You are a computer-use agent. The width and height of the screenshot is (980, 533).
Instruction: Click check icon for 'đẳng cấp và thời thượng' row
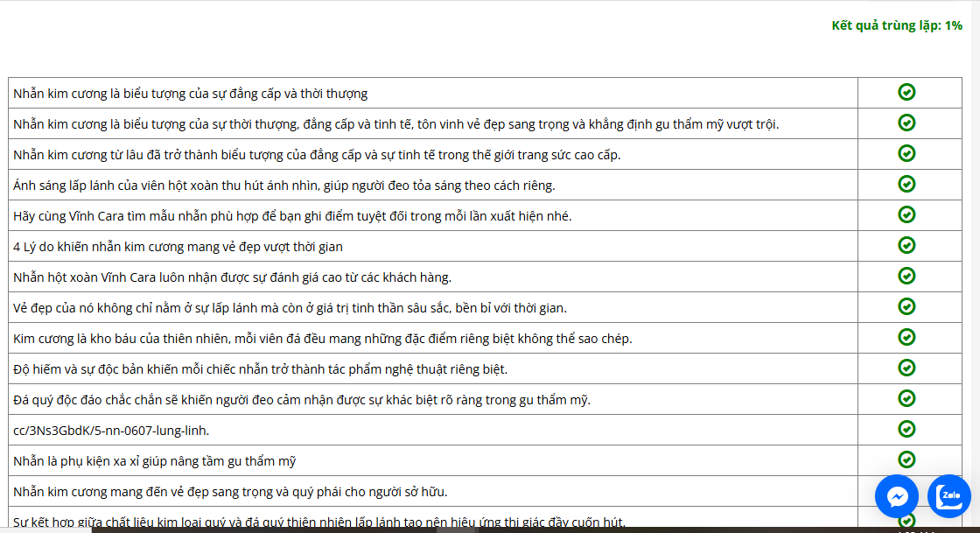[906, 93]
